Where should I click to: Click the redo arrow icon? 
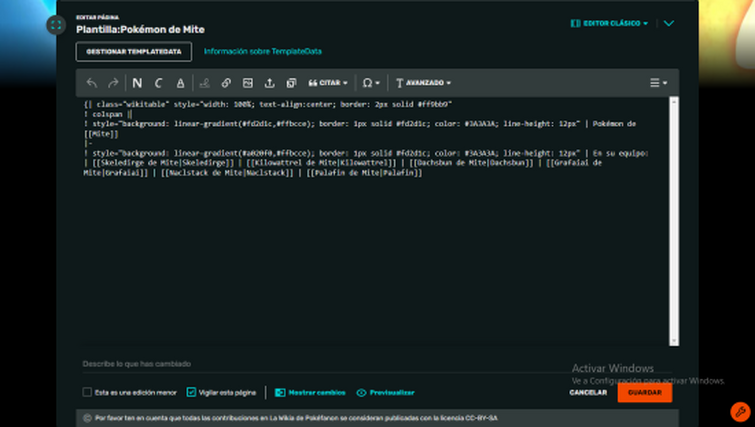point(113,83)
